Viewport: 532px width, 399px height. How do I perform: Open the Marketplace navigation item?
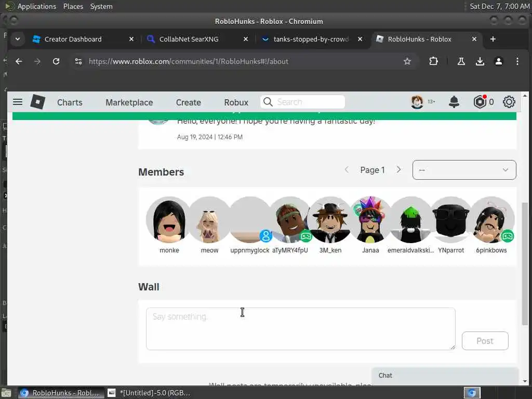tap(129, 102)
